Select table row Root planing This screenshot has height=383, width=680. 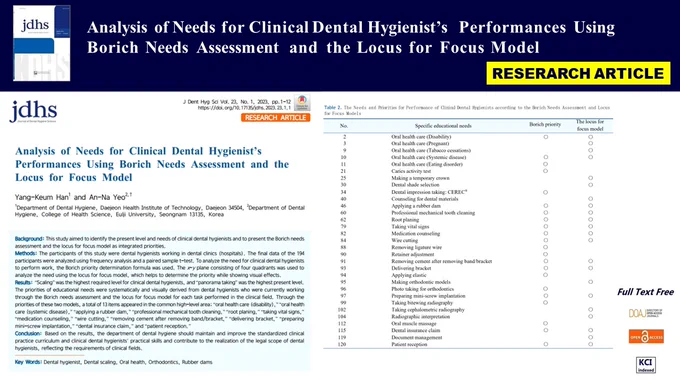[468, 220]
